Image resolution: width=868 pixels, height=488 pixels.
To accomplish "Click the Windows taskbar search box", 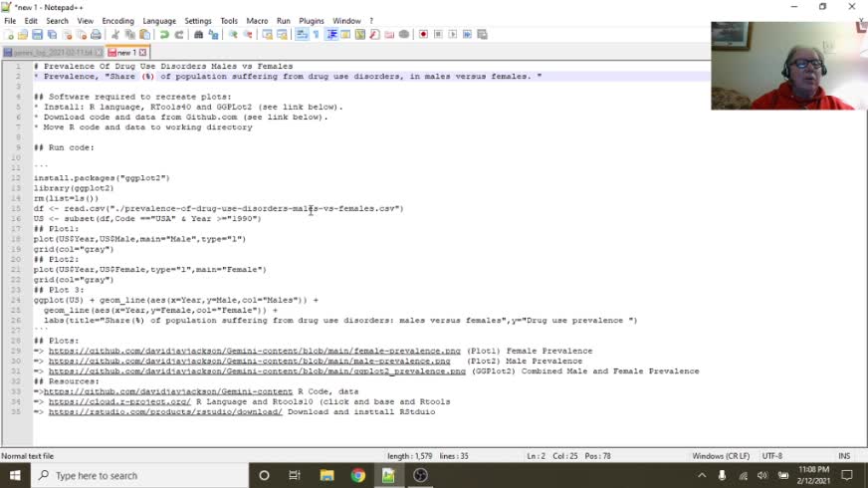I will pos(139,475).
